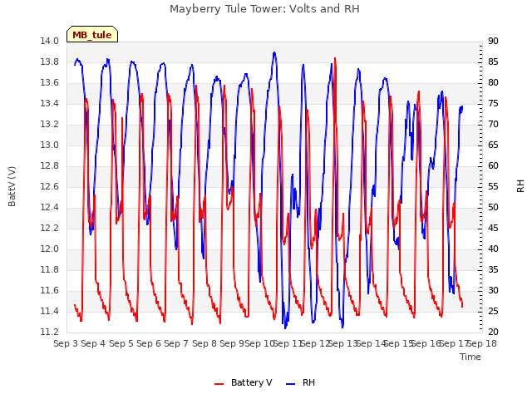Click the Sep 6 x-axis tick label
The width and height of the screenshot is (532, 399).
pyautogui.click(x=148, y=343)
